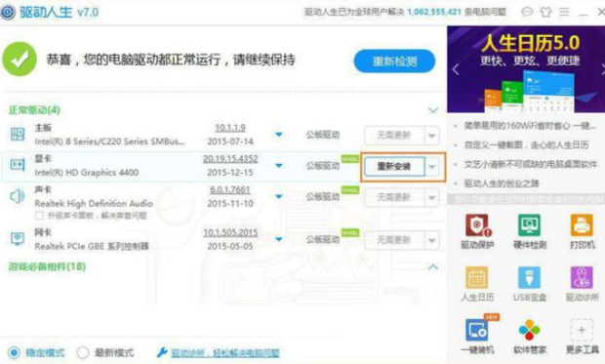Viewport: 605px width, 364px height.
Task: Open version dropdown for 网卡 driver
Action: pos(278,239)
